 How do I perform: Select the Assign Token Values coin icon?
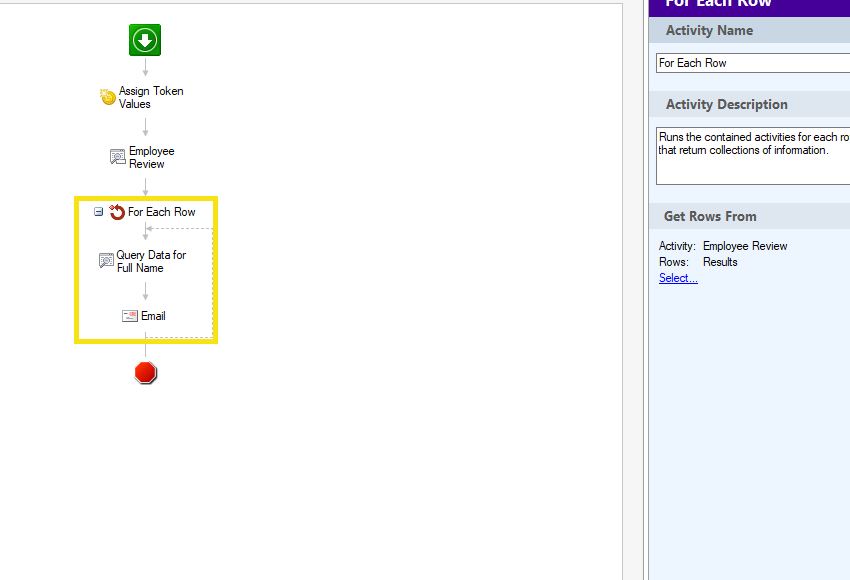107,97
